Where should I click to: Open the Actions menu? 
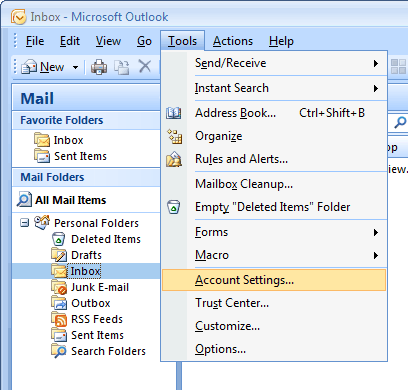[x=233, y=41]
